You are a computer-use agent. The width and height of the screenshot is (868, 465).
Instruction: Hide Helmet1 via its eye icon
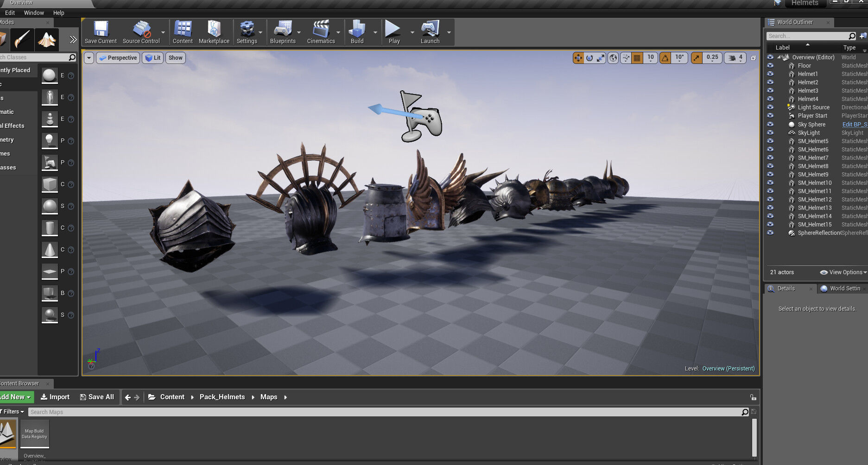pyautogui.click(x=770, y=74)
